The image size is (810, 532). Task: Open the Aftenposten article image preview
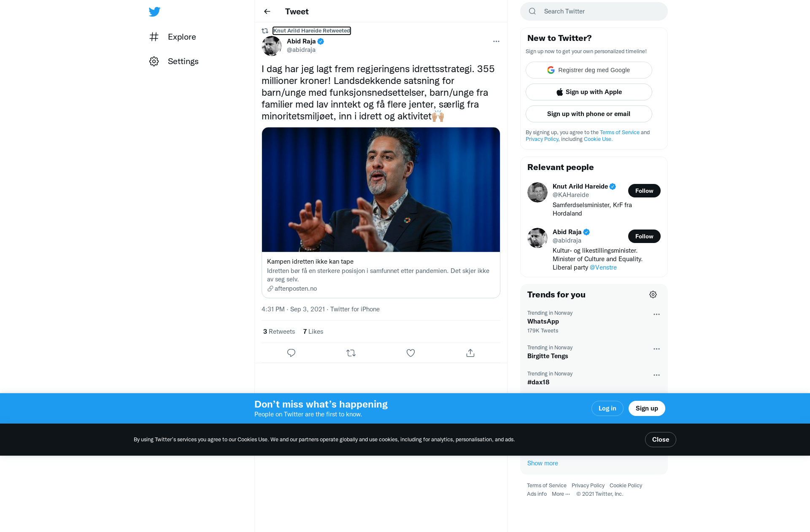click(381, 190)
